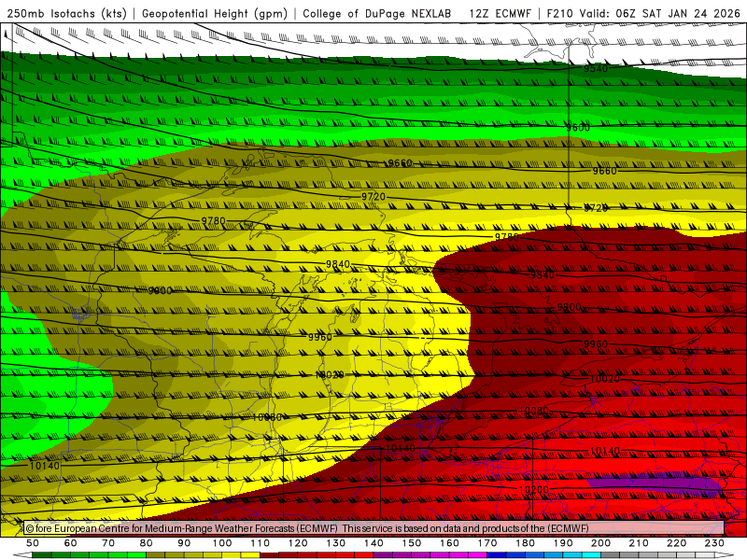Click the legend value 120
The image size is (747, 560).
point(298,543)
